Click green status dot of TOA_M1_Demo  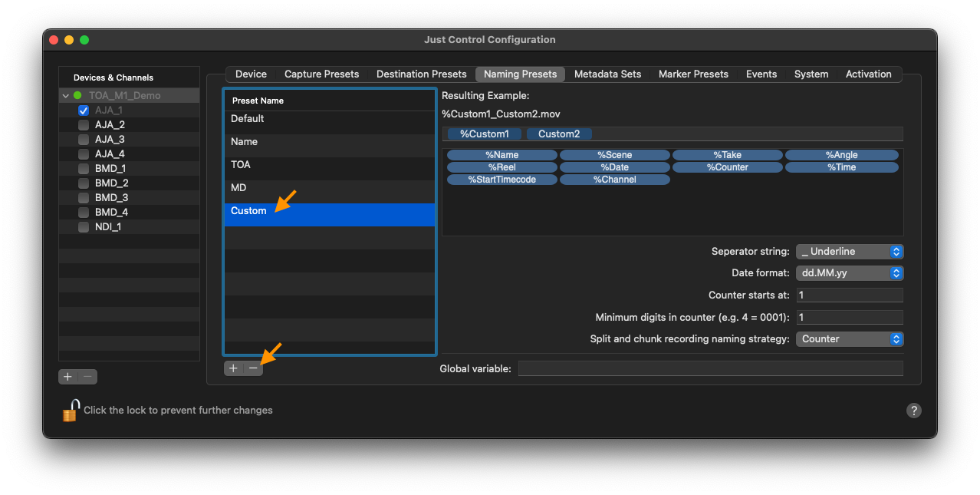[x=77, y=96]
